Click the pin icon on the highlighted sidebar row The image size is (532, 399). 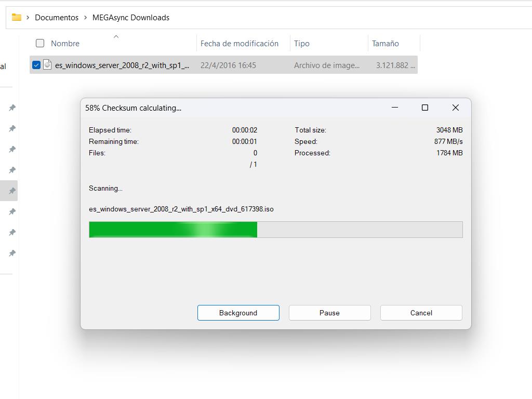pyautogui.click(x=12, y=191)
